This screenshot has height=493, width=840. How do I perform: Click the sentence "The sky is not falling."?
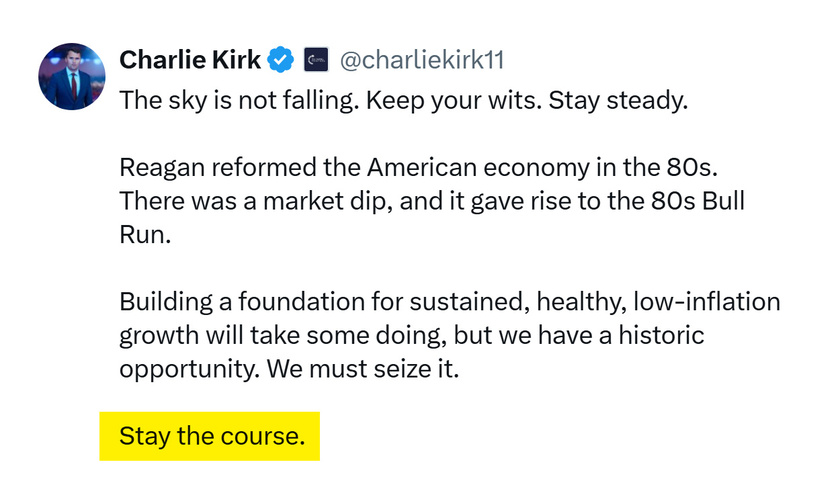(x=239, y=100)
